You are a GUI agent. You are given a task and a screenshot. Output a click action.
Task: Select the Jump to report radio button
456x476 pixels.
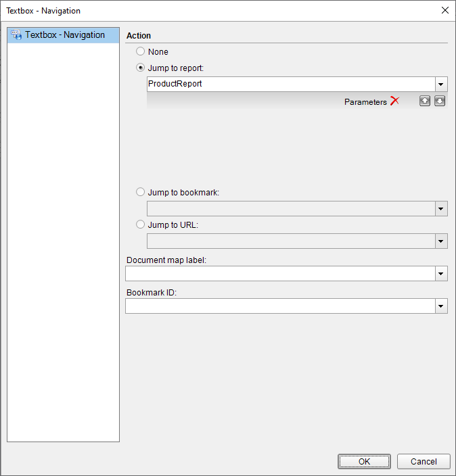click(x=140, y=68)
